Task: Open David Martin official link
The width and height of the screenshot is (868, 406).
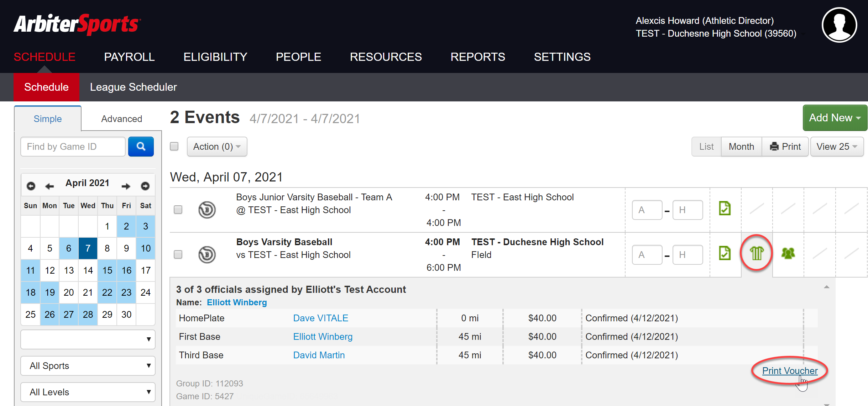Action: pyautogui.click(x=319, y=355)
